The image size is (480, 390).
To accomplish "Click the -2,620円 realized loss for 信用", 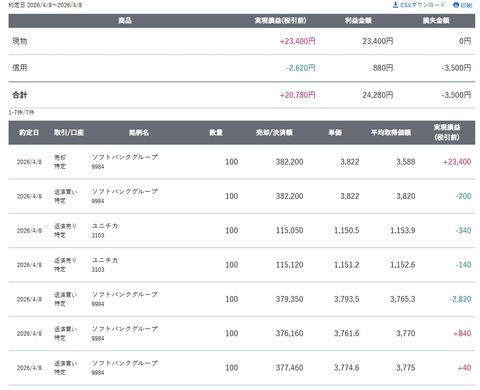I will point(301,68).
